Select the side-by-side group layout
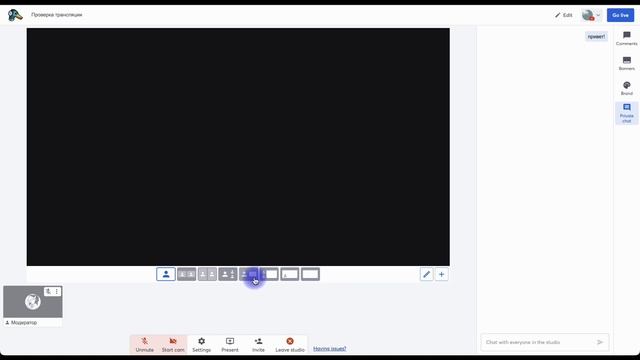This screenshot has height=360, width=640. [207, 274]
